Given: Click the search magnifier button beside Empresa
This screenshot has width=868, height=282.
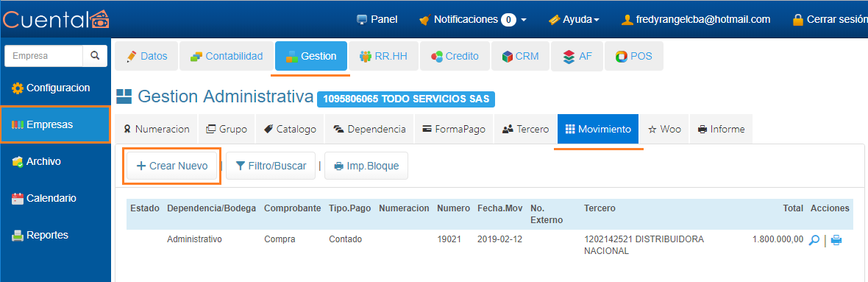Looking at the screenshot, I should [x=95, y=56].
